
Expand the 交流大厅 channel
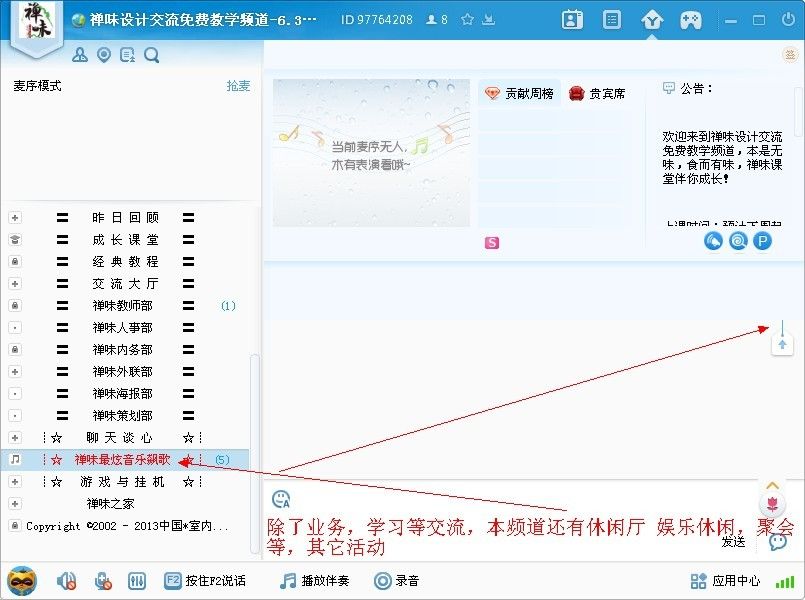tap(15, 284)
